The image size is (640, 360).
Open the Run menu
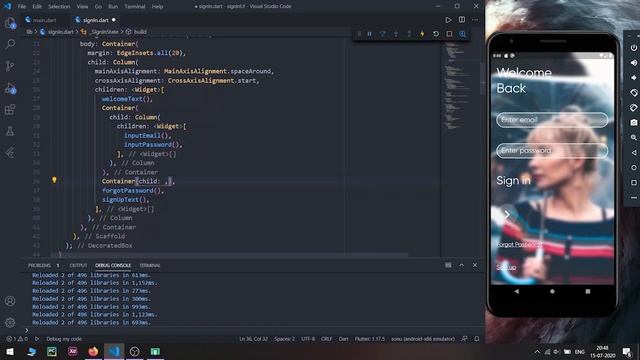(x=113, y=7)
